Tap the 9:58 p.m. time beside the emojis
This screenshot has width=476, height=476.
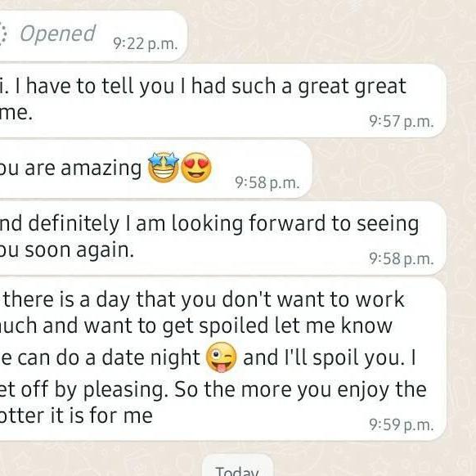click(x=267, y=182)
